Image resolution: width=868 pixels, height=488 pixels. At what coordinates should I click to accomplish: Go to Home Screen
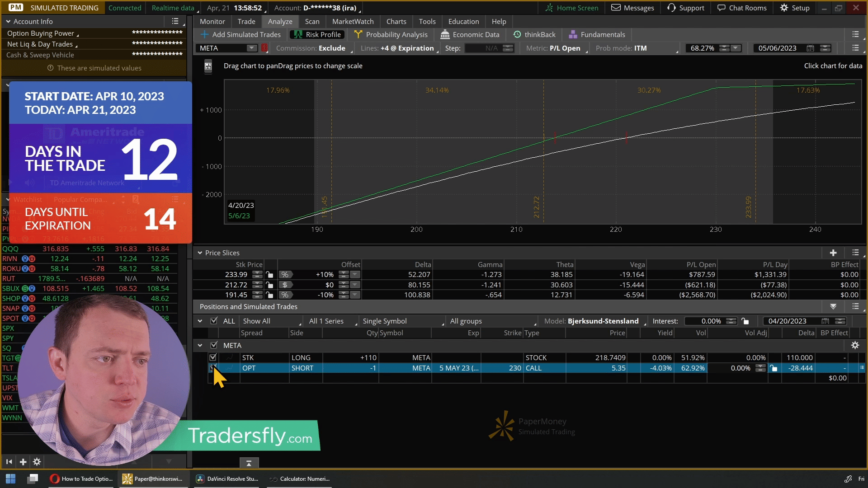tap(572, 8)
